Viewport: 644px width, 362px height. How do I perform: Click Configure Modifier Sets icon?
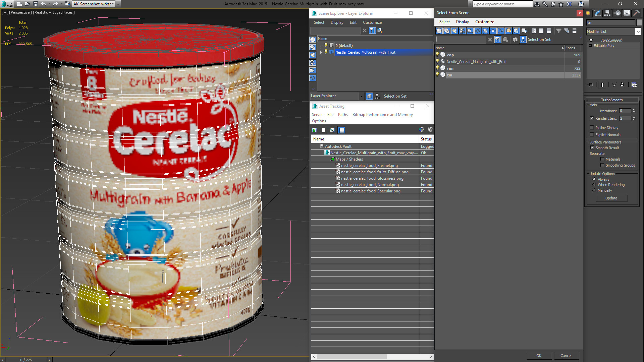click(634, 85)
